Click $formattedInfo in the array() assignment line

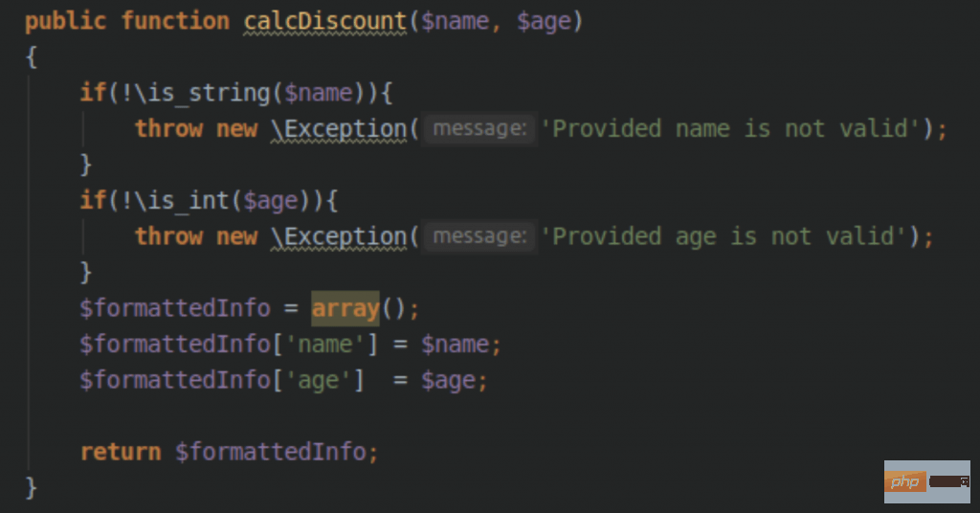[175, 309]
